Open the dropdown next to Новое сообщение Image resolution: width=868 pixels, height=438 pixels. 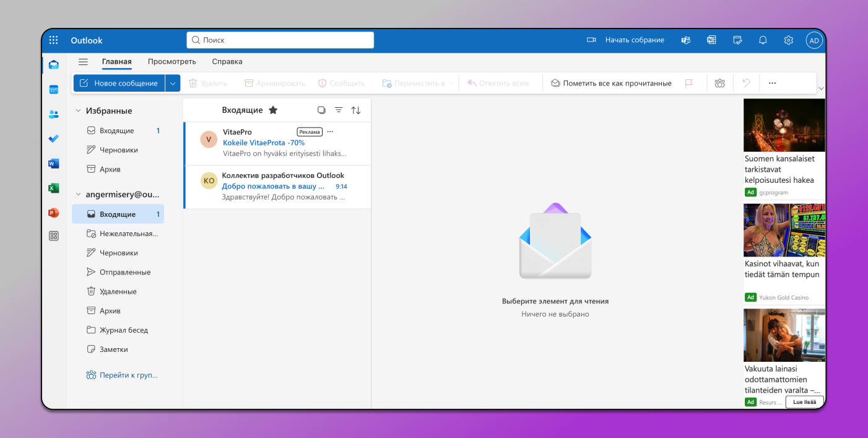pos(172,82)
